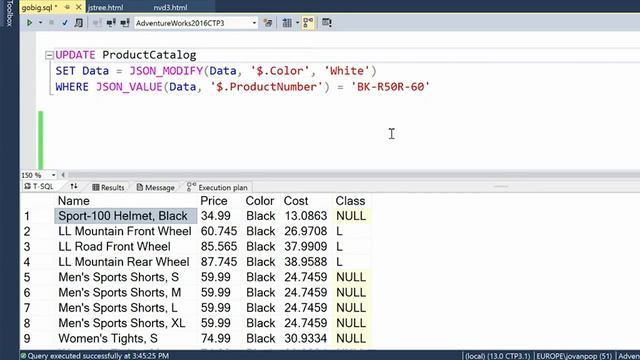640x360 pixels.
Task: Click '(local) (13.0 CTP3.1)' in status bar
Action: [498, 356]
